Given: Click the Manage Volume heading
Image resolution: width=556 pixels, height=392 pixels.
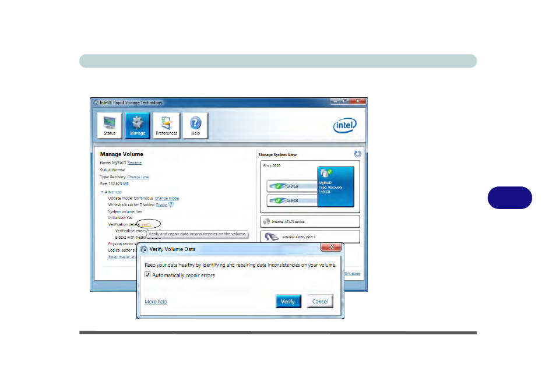Looking at the screenshot, I should [x=122, y=154].
